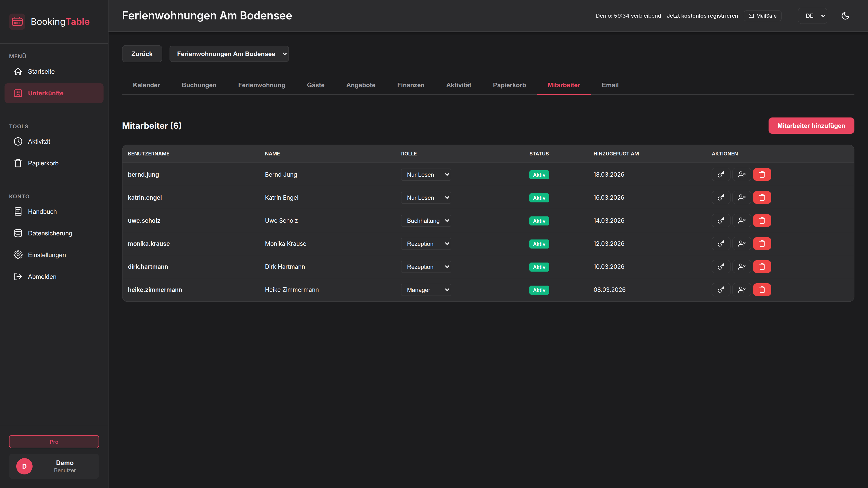Screen dimensions: 868x488
Task: Open Unterkünfte in the sidebar
Action: [54, 93]
